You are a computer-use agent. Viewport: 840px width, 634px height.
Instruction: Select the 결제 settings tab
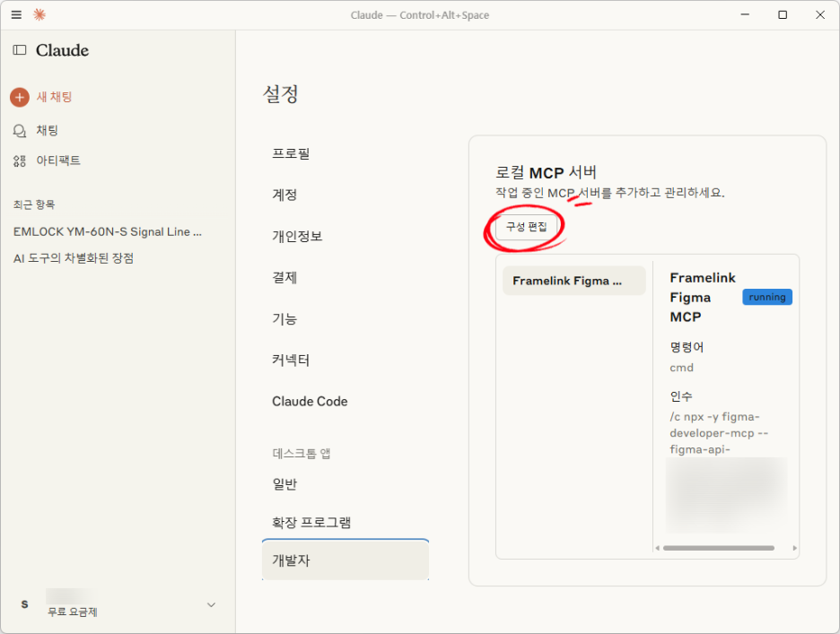coord(284,277)
